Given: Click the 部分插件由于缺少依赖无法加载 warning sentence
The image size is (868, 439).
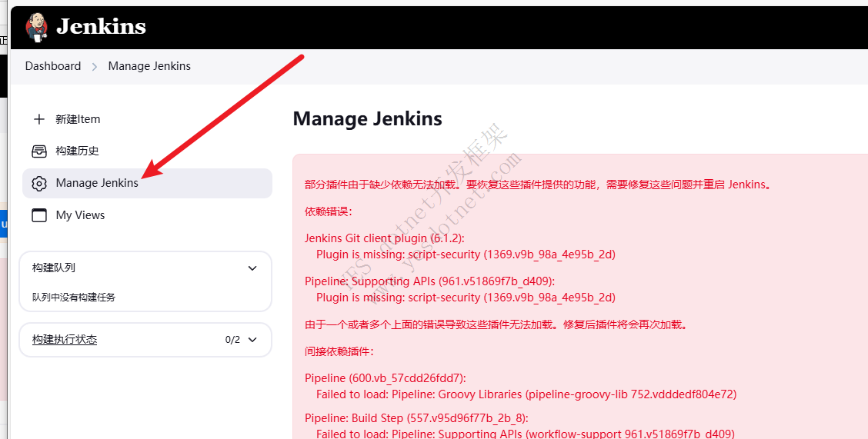Looking at the screenshot, I should point(538,185).
